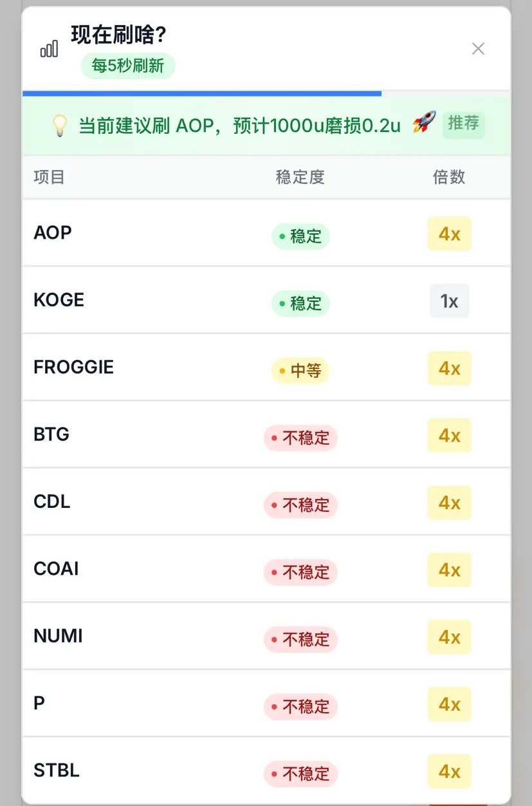Open the COAI project name
Viewport: 532px width, 806px height.
pos(56,568)
